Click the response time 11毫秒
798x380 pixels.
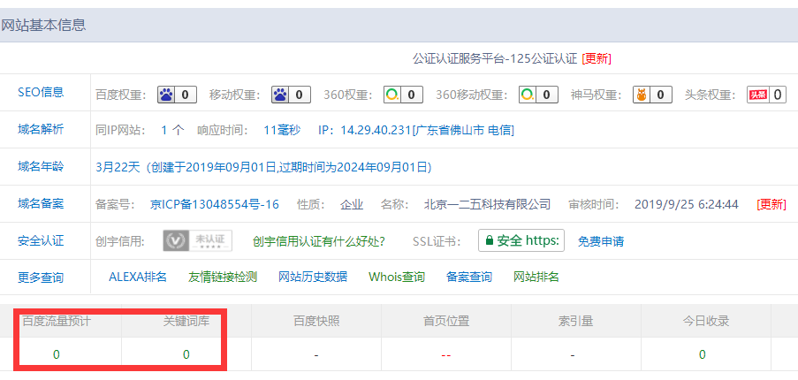pyautogui.click(x=282, y=130)
